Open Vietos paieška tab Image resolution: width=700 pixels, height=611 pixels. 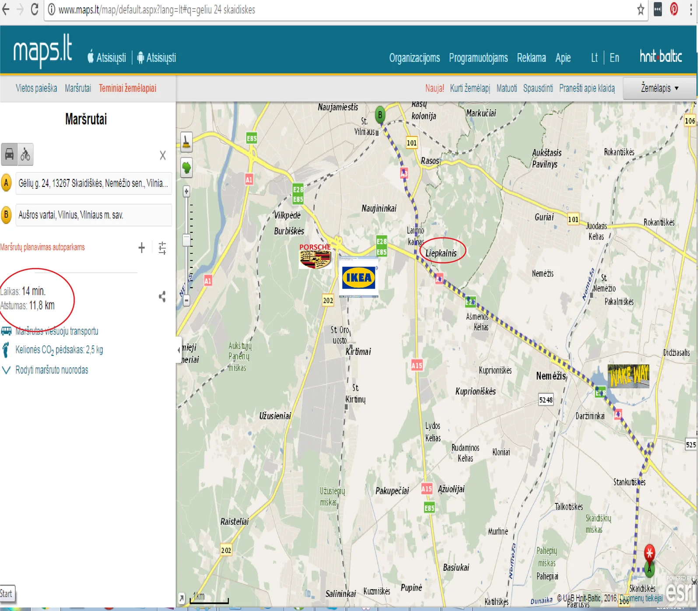pyautogui.click(x=36, y=88)
